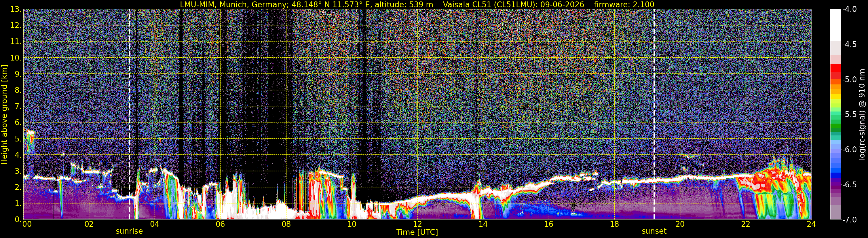Click the 6 km height tick label

(18, 123)
